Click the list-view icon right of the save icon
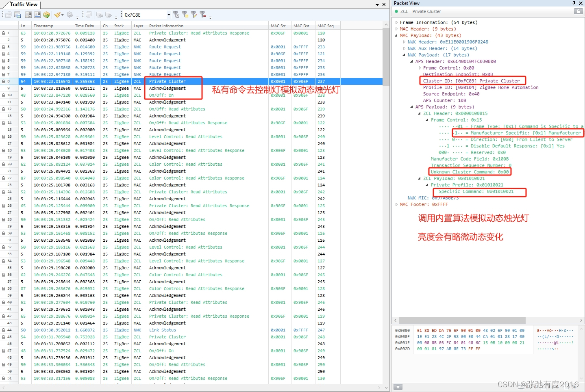 click(x=28, y=15)
